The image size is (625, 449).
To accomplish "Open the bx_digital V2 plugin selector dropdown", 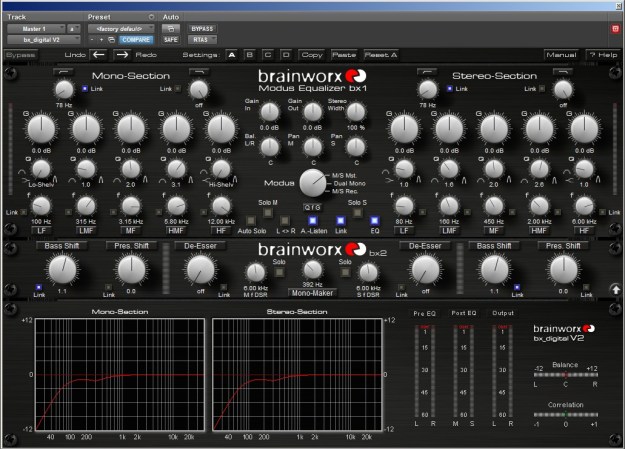I will coord(43,40).
